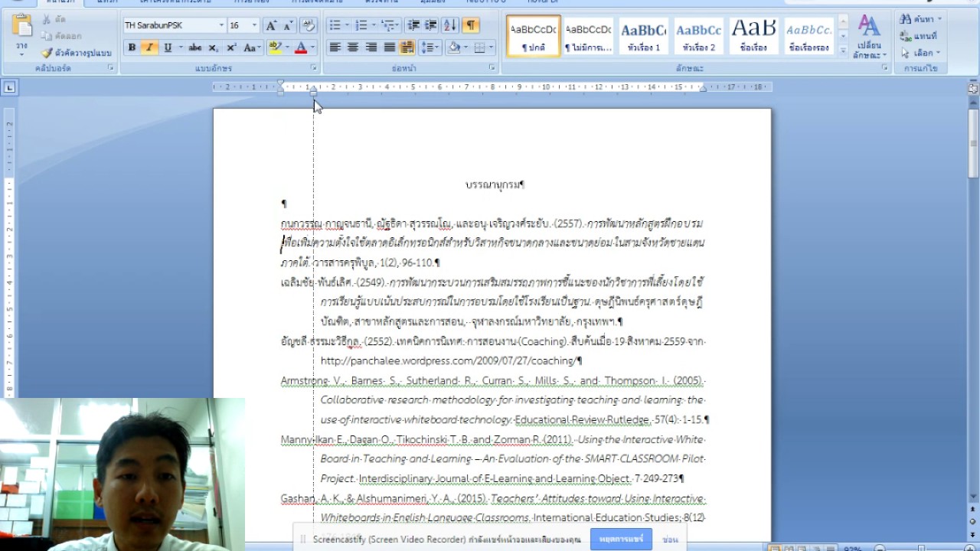Click the Cut scissors icon
This screenshot has height=551, width=980.
[x=47, y=19]
